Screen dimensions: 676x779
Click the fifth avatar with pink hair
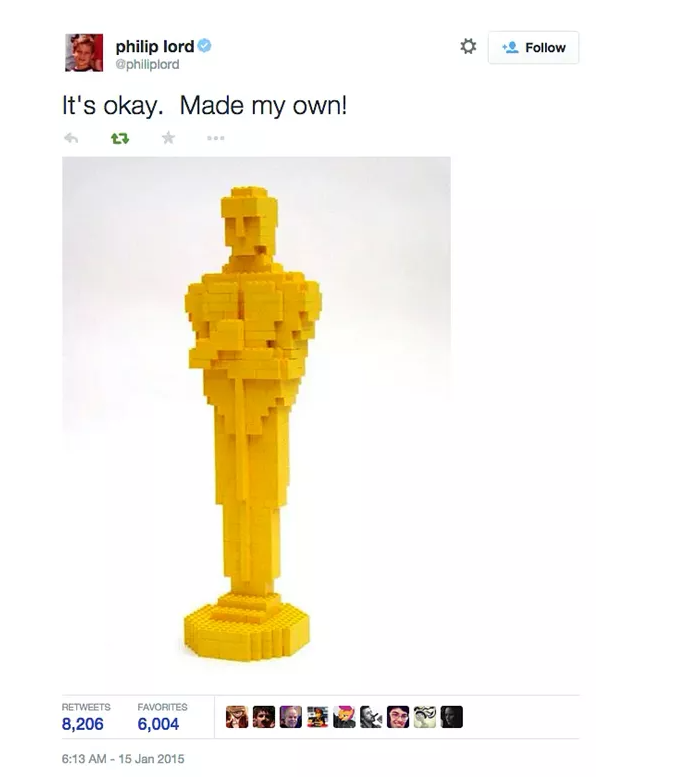point(344,717)
